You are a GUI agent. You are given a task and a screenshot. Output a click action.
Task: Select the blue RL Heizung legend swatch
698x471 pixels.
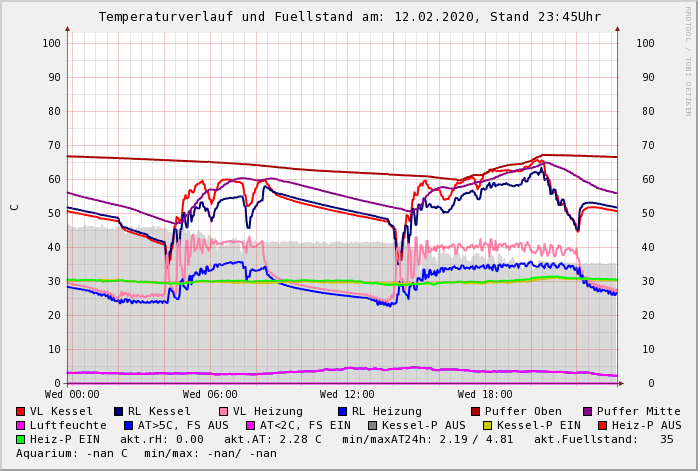coord(342,411)
